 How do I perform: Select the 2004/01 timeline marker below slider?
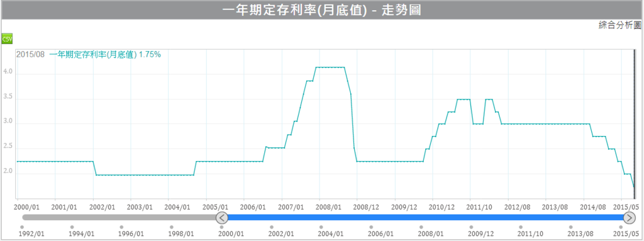point(321,227)
